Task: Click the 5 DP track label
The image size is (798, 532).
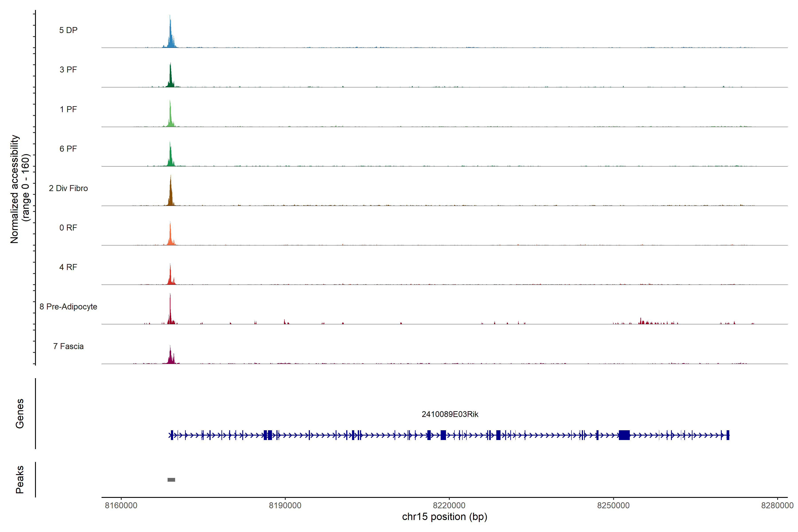Action: 68,30
